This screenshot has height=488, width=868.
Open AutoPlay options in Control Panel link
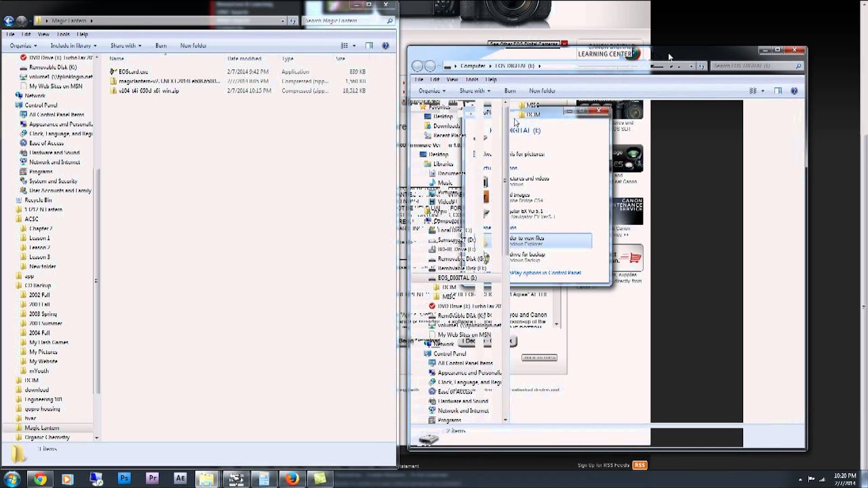(x=546, y=272)
